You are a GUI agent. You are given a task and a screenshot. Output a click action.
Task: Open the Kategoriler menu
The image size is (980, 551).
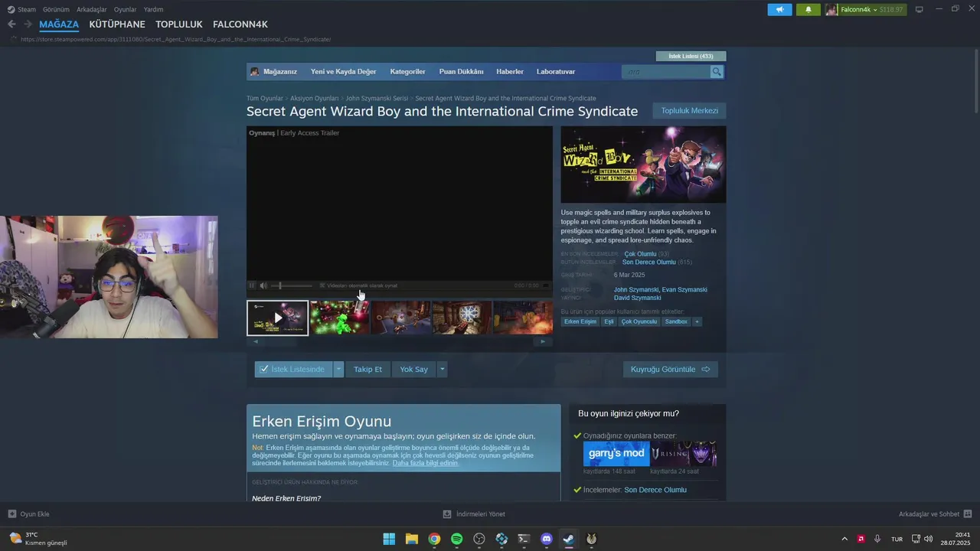tap(407, 72)
